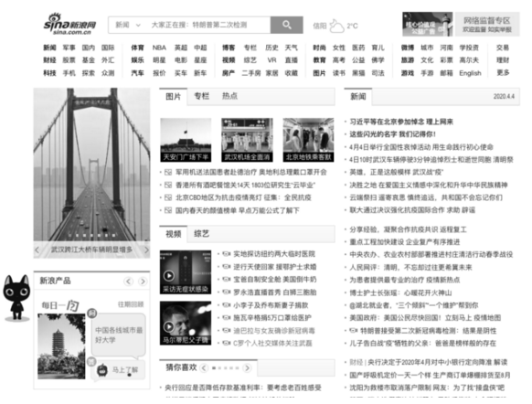Open the 更多 navigation expander
Screen dimensions: 532x404
coord(503,72)
